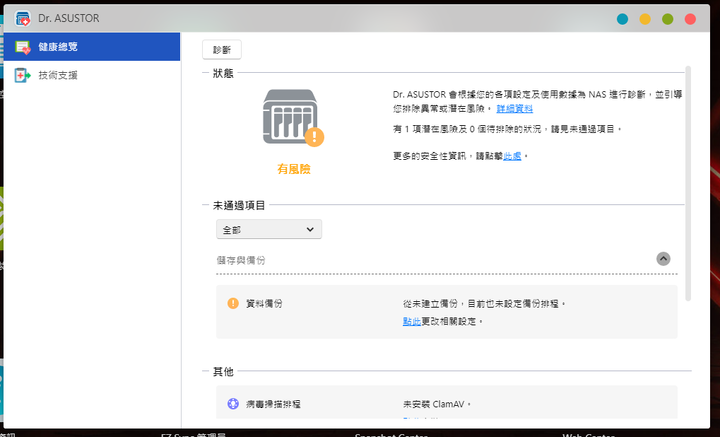
Task: Click the 診斷 button
Action: pos(222,50)
